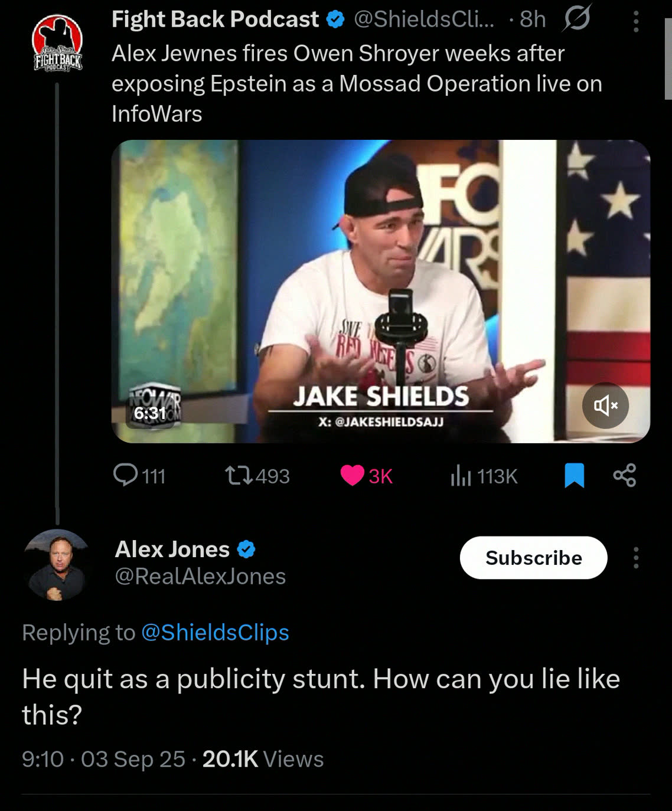Image resolution: width=672 pixels, height=811 pixels.
Task: Unmute the video with the speaker icon
Action: [606, 405]
